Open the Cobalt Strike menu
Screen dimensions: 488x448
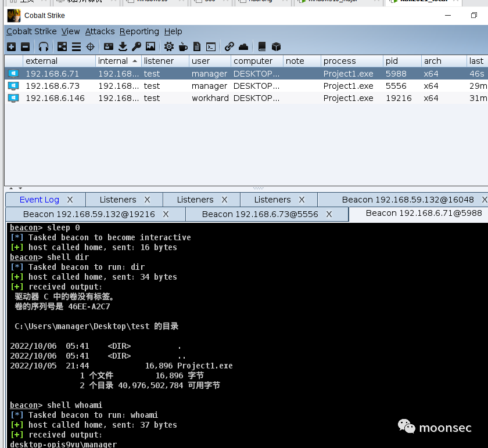point(31,31)
